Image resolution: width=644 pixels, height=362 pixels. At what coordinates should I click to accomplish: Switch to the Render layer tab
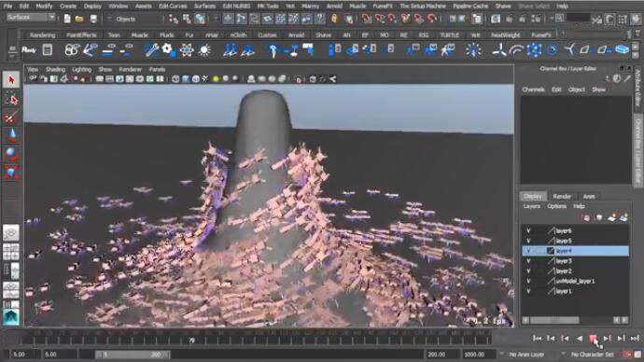click(562, 197)
